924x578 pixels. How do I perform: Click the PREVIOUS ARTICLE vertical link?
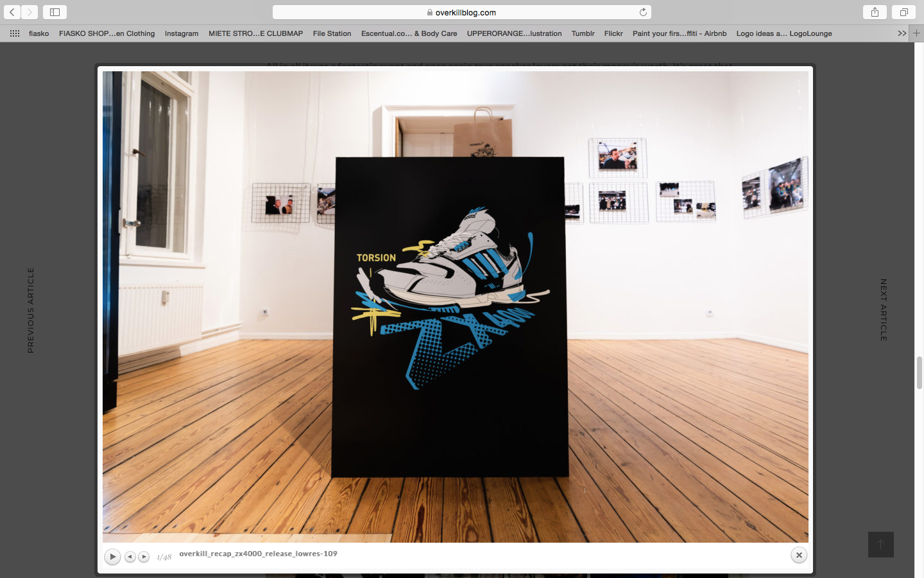pos(30,310)
